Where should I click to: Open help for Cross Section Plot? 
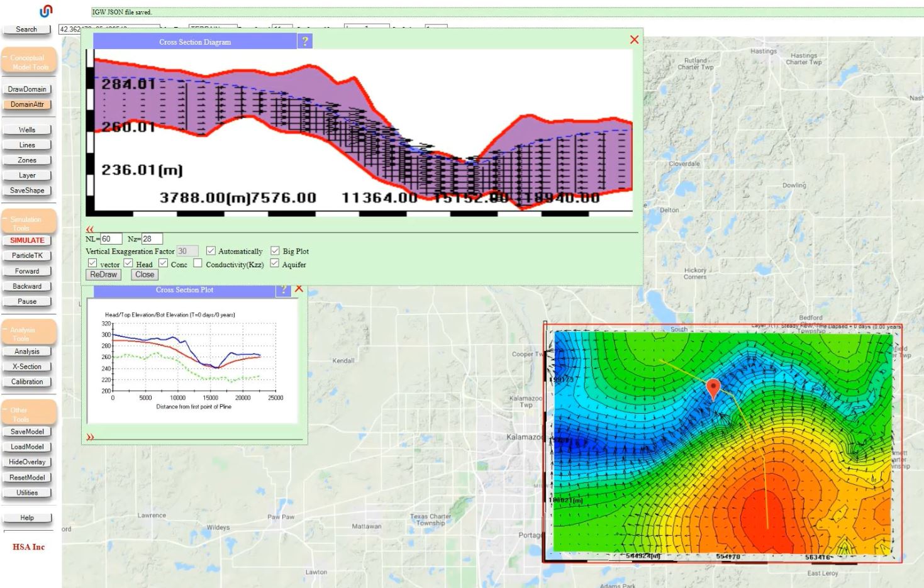click(284, 290)
